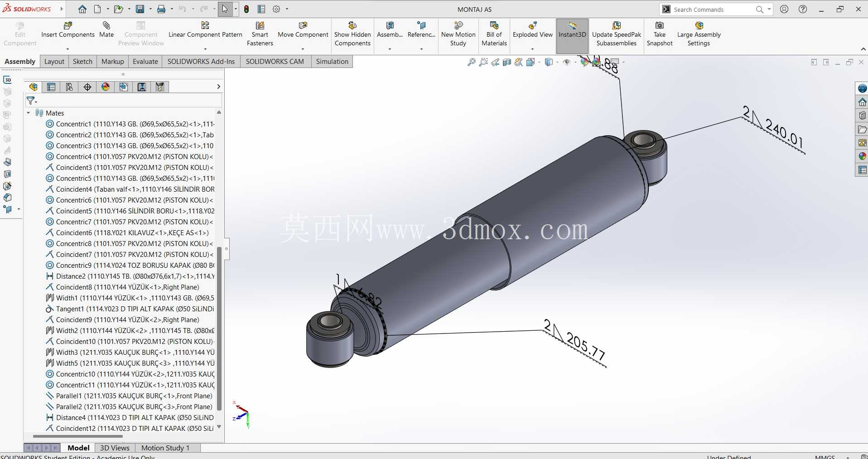Click the Rebuild traffic light icon
The height and width of the screenshot is (459, 868).
coord(246,9)
